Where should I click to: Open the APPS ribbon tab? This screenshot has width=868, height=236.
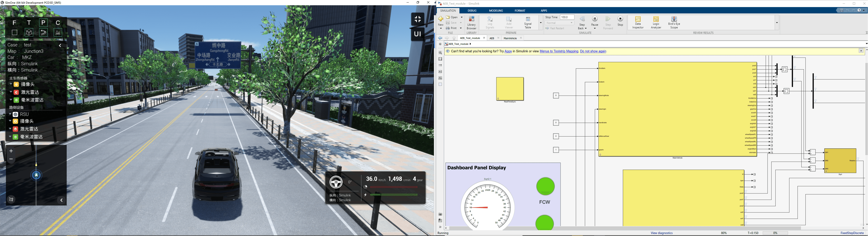point(544,11)
